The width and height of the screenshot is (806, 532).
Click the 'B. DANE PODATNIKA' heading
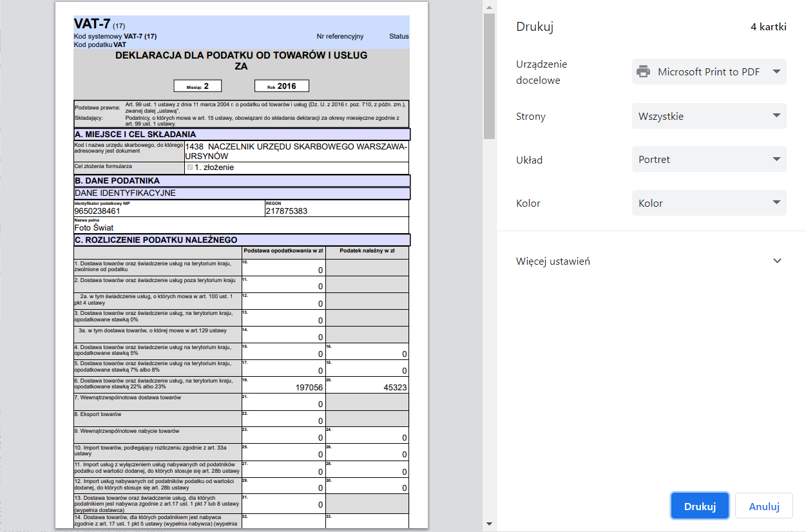pyautogui.click(x=117, y=181)
